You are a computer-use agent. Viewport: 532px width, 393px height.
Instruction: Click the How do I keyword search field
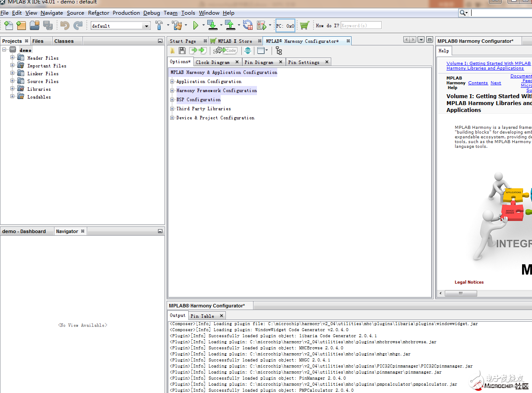361,26
